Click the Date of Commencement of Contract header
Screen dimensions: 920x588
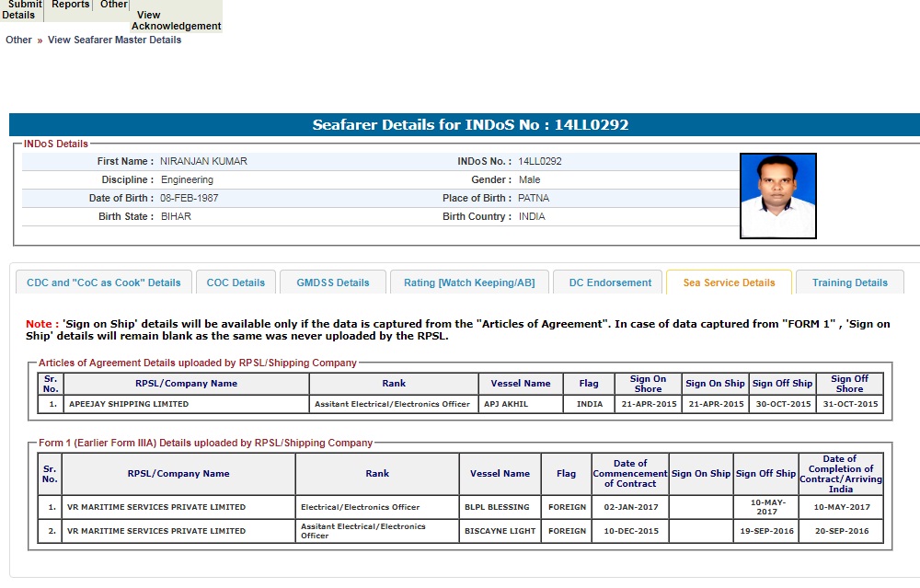pos(629,474)
